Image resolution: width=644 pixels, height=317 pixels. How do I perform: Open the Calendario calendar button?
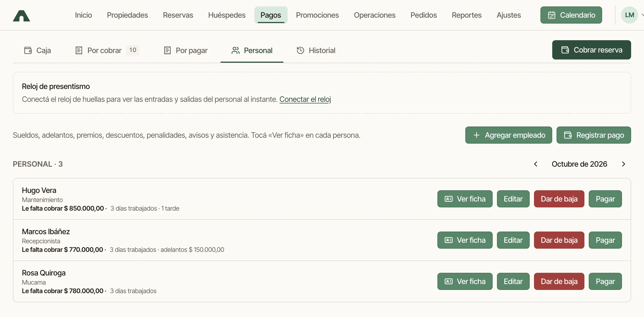tap(571, 15)
